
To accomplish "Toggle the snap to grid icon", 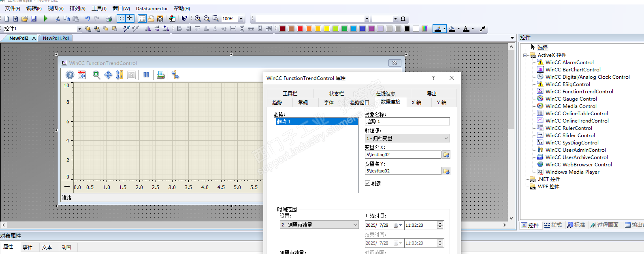I will tap(130, 19).
